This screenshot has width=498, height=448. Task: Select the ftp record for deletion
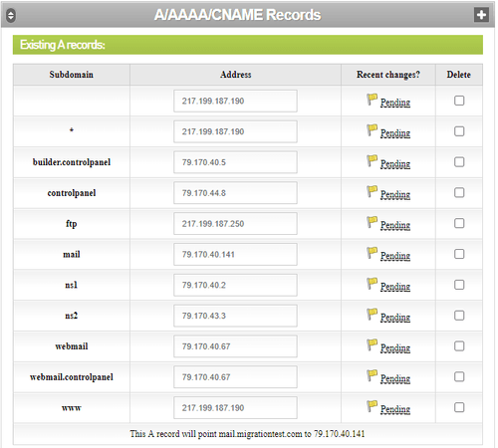[x=459, y=223]
